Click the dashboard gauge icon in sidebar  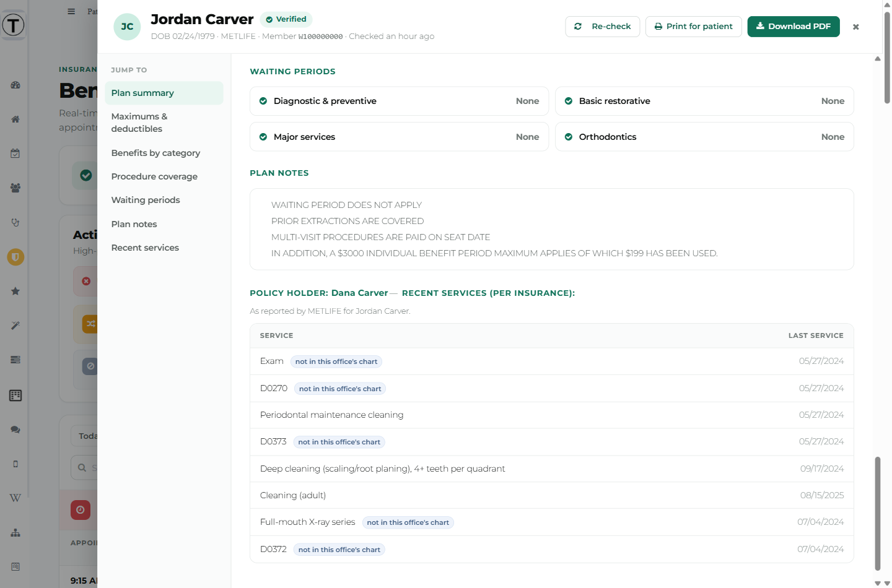15,85
